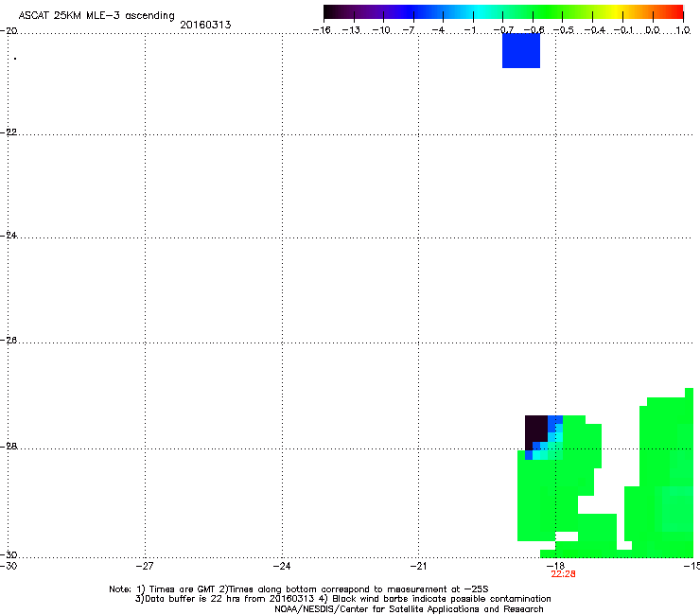Screen dimensions: 700x615
Task: Click the '-13' color scale label
Action: 351,30
